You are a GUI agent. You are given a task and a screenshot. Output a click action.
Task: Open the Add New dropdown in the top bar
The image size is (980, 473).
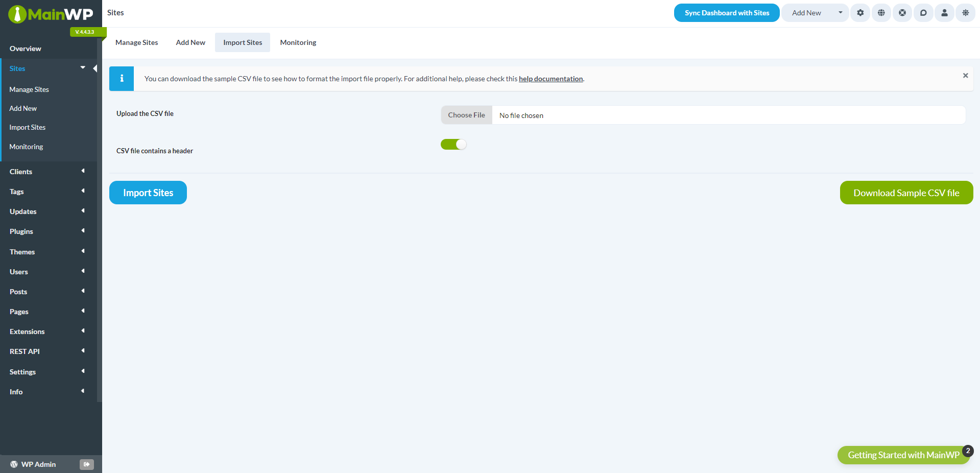click(x=815, y=13)
